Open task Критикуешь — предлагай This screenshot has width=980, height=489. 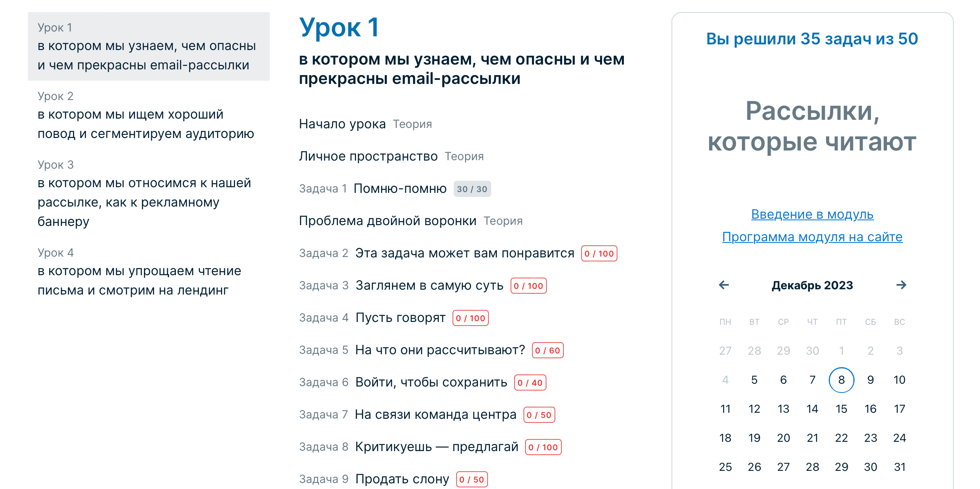pos(436,447)
